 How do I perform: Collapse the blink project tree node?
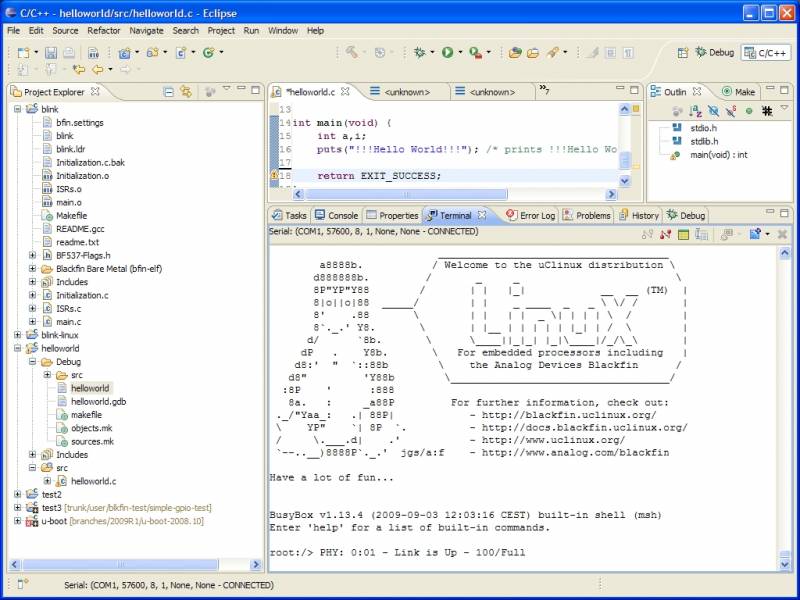coord(18,109)
